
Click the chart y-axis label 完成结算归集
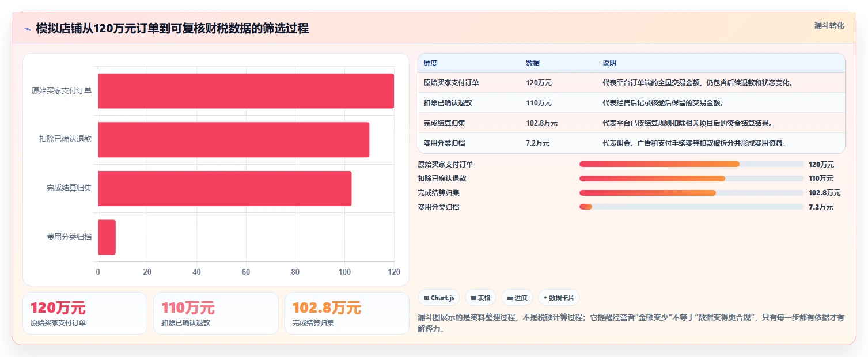coord(69,188)
